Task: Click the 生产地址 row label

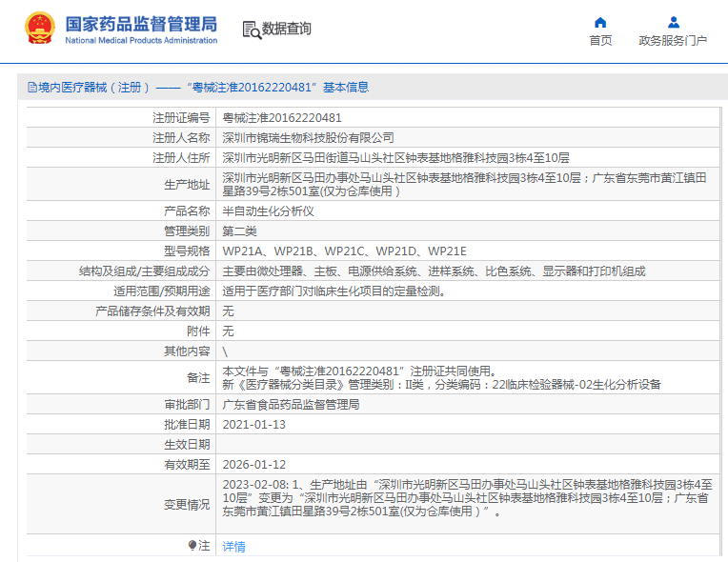Action: pyautogui.click(x=187, y=185)
